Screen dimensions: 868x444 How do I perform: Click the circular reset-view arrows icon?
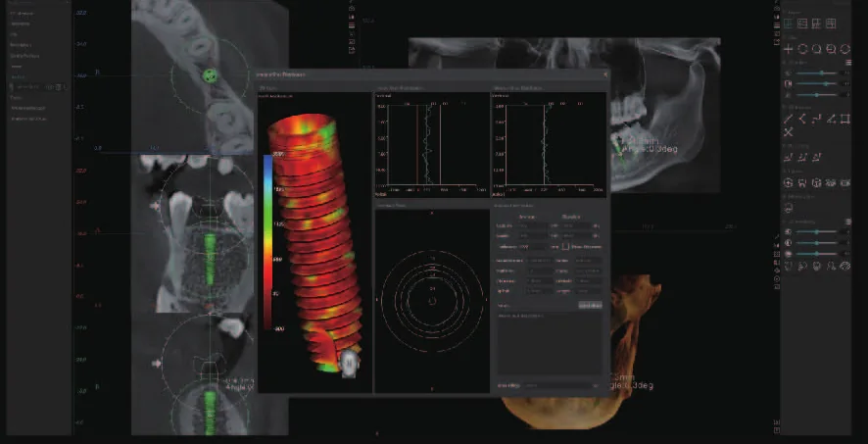tap(844, 49)
